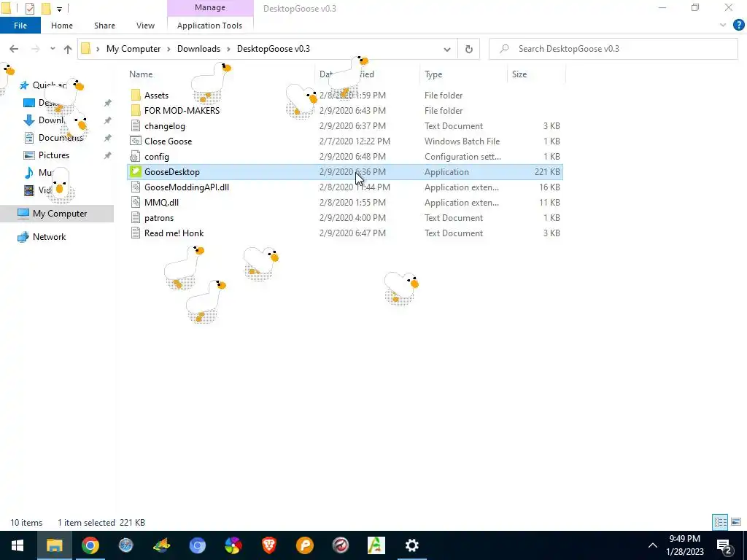Refresh the current folder view
The width and height of the screenshot is (747, 560).
coord(469,49)
